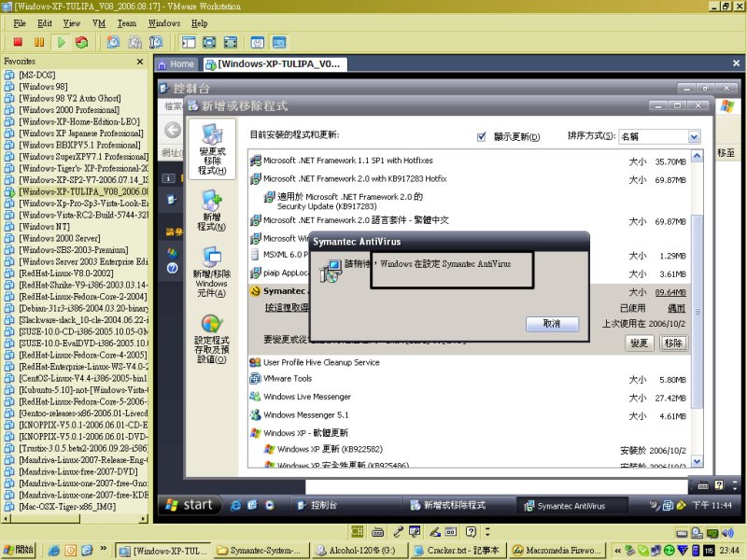Select [Windows 2000 Server] in Favorites

60,238
